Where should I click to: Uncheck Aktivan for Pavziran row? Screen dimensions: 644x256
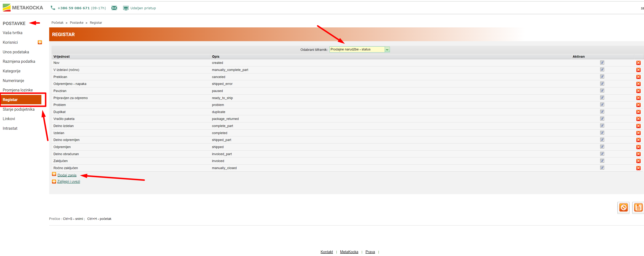click(602, 91)
